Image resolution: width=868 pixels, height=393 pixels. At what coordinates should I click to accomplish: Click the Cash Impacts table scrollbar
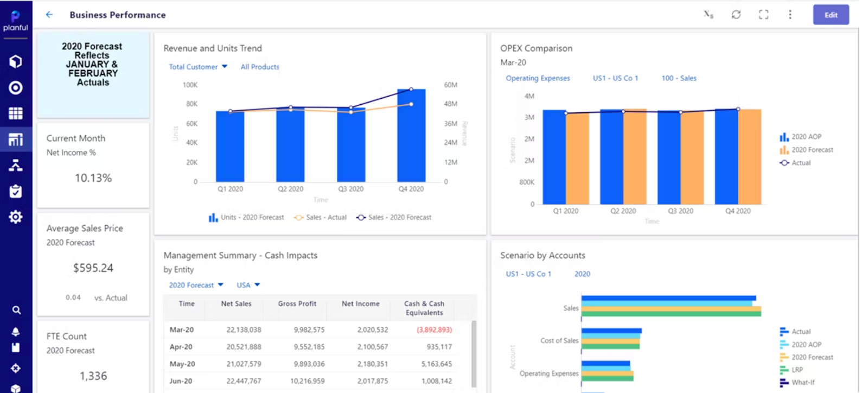474,353
